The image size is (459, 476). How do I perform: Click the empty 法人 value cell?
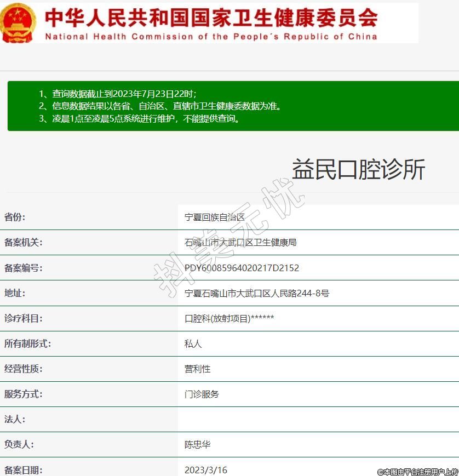(318, 419)
